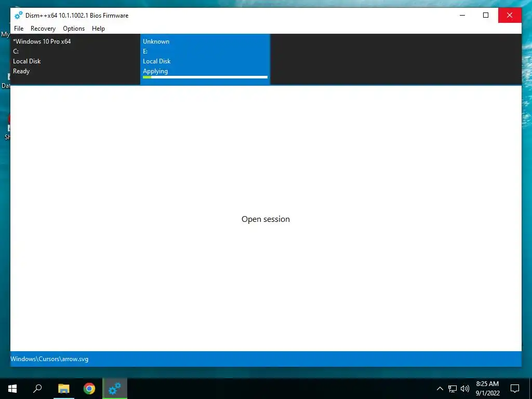Open taskbar search magnifier
This screenshot has width=532, height=399.
37,389
